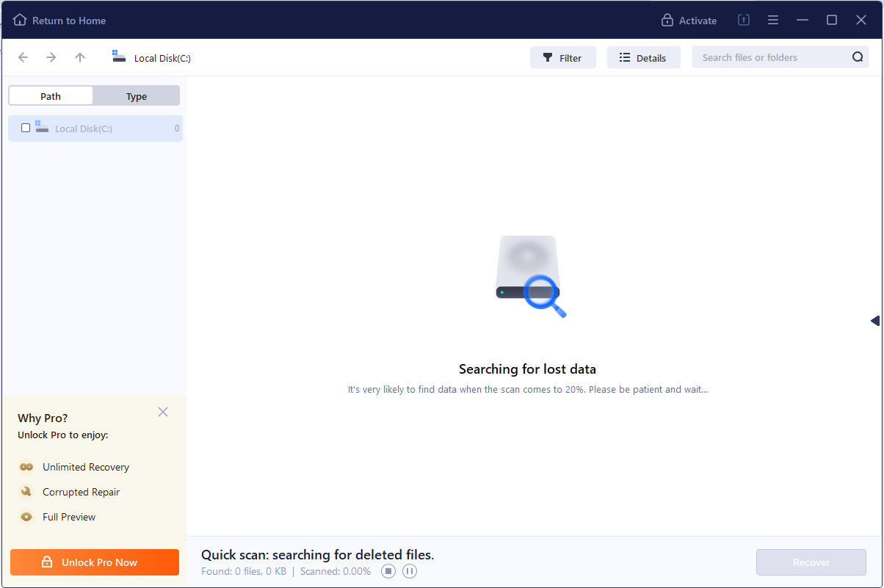Image resolution: width=884 pixels, height=588 pixels.
Task: Open the Details view mode
Action: pyautogui.click(x=644, y=58)
